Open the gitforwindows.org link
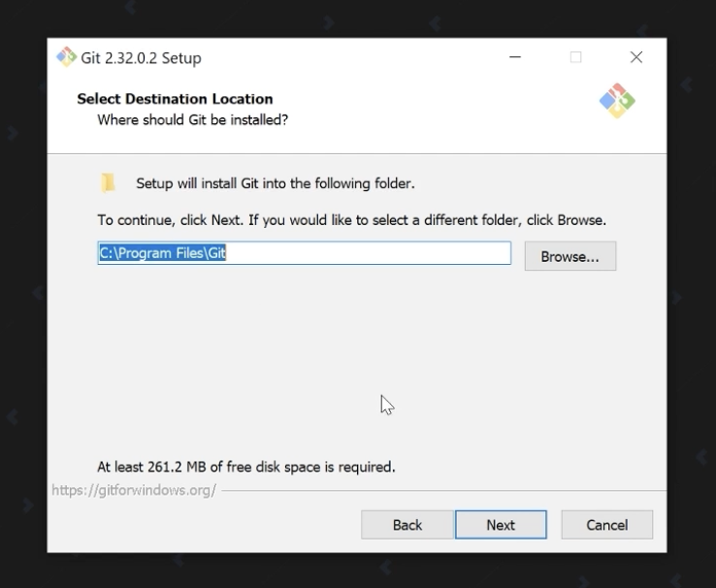This screenshot has width=716, height=588. click(x=134, y=490)
